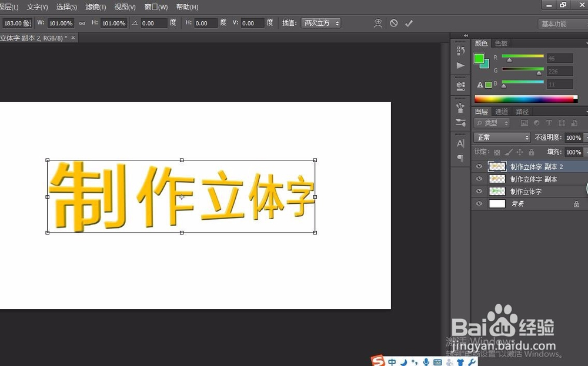The image size is (588, 366).
Task: Open the Brush panel icon
Action: click(460, 123)
